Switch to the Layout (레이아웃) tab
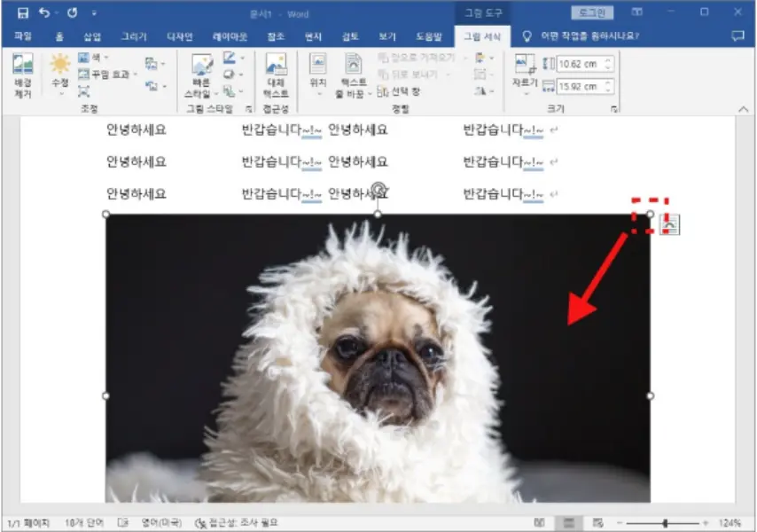This screenshot has width=757, height=532. click(231, 36)
